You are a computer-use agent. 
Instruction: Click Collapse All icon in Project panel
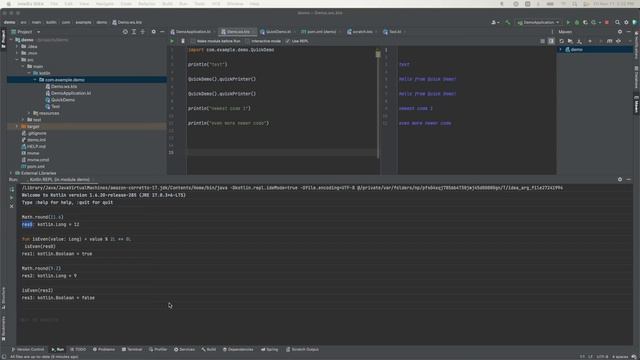click(x=142, y=32)
